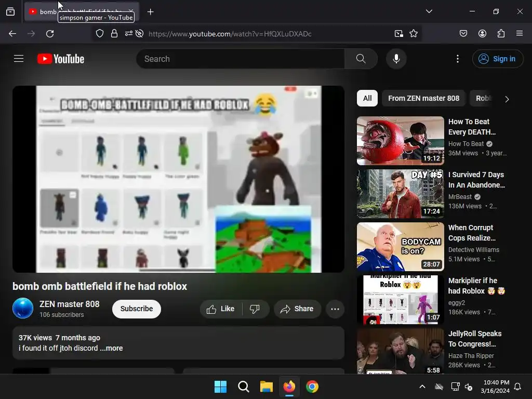Open the Windows Start menu
532x399 pixels.
(220, 387)
